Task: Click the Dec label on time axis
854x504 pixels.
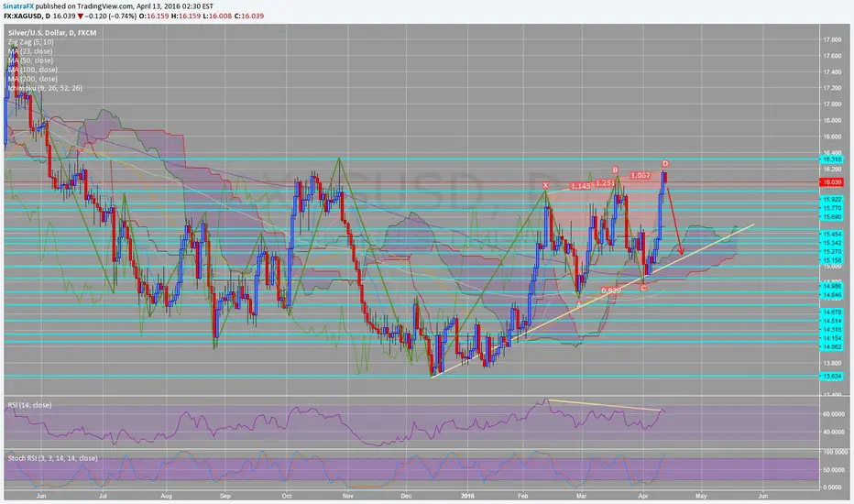Action: pyautogui.click(x=406, y=496)
